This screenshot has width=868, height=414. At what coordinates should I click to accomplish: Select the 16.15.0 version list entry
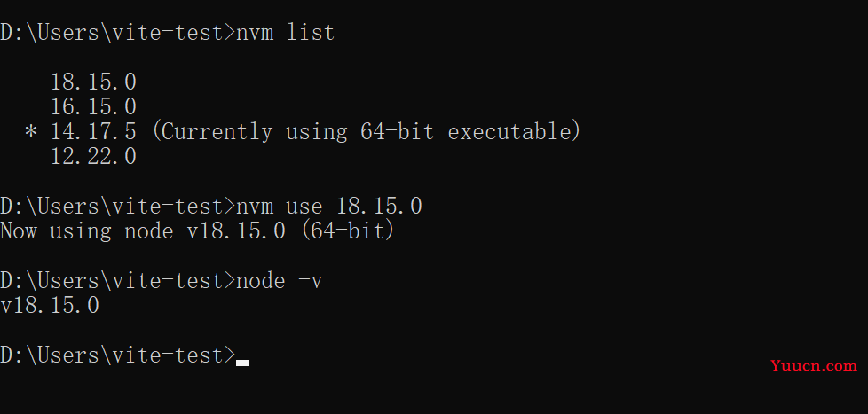93,107
